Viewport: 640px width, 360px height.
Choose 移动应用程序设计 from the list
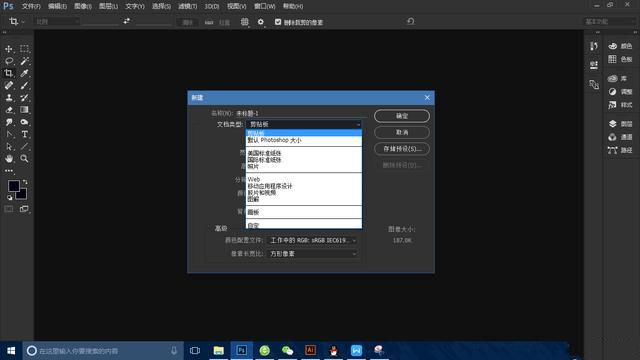click(304, 186)
